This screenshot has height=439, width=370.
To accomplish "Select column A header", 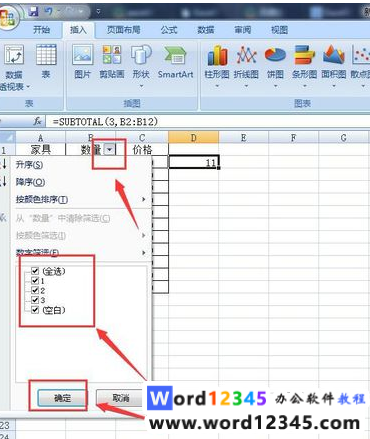I will click(40, 137).
